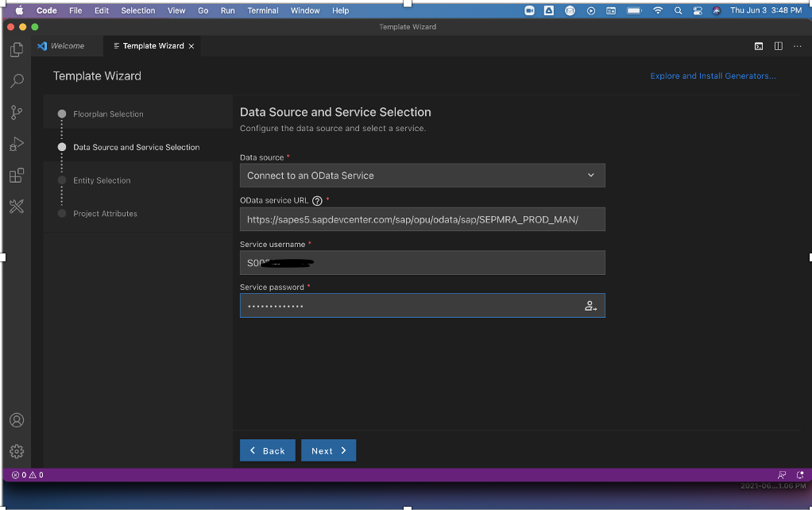
Task: Open the More Actions ellipsis menu
Action: (x=798, y=46)
